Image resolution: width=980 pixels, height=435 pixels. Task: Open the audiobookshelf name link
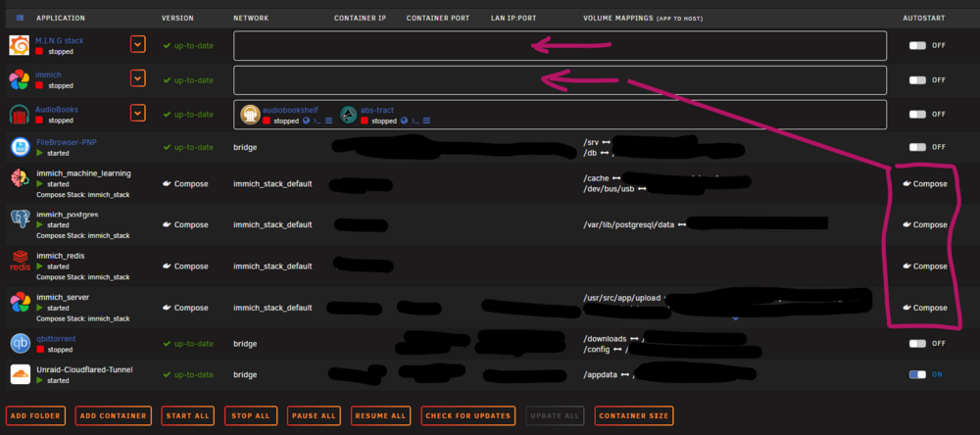pyautogui.click(x=290, y=110)
